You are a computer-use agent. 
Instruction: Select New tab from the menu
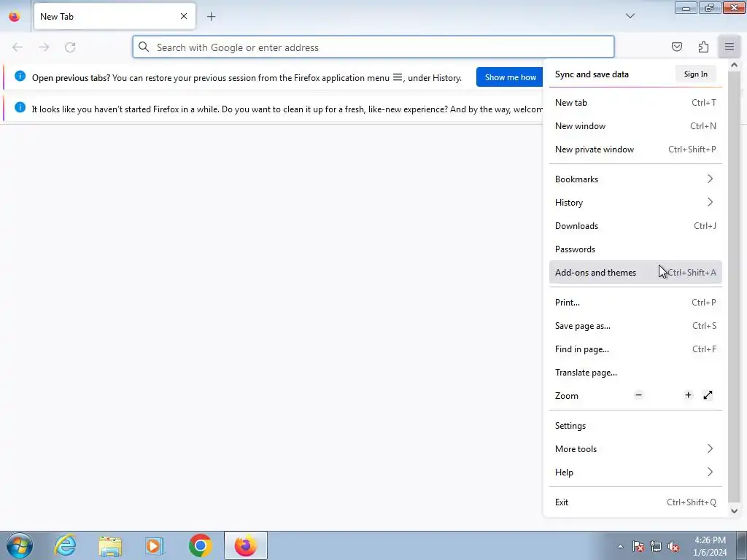coord(635,102)
